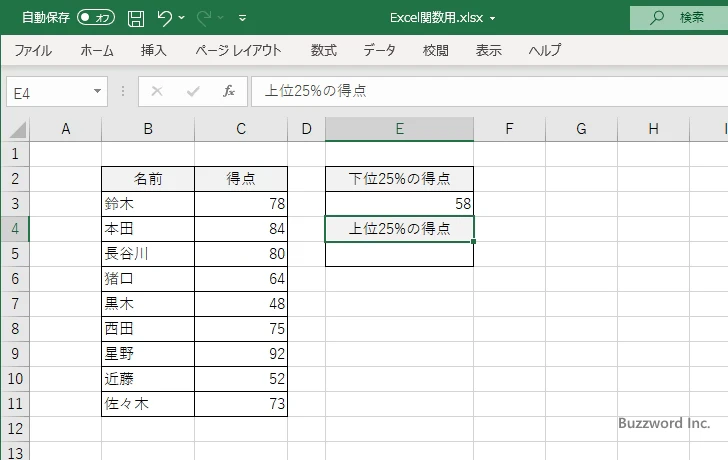Open the Redo history dropdown arrow
Viewport: 728px width, 460px height.
point(221,18)
